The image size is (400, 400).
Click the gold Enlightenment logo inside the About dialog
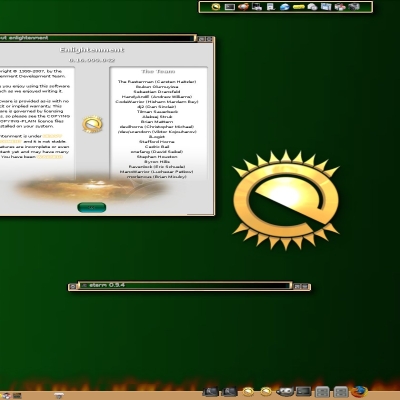(x=92, y=124)
